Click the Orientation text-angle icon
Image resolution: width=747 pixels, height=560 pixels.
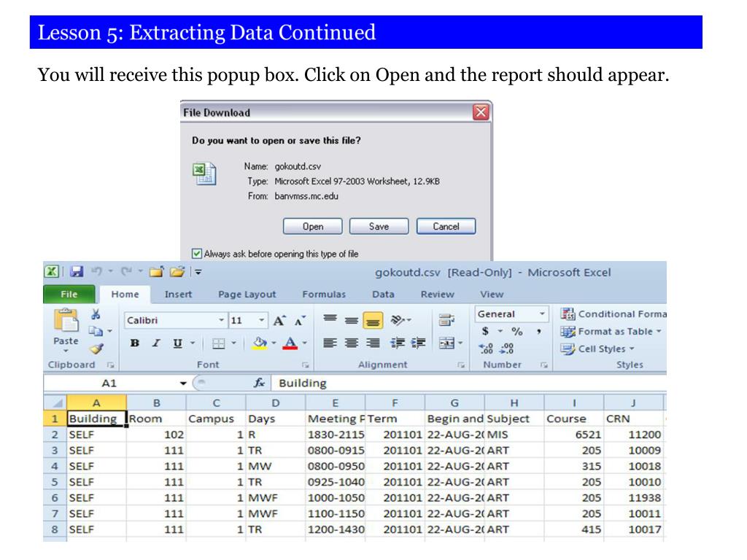coord(398,320)
